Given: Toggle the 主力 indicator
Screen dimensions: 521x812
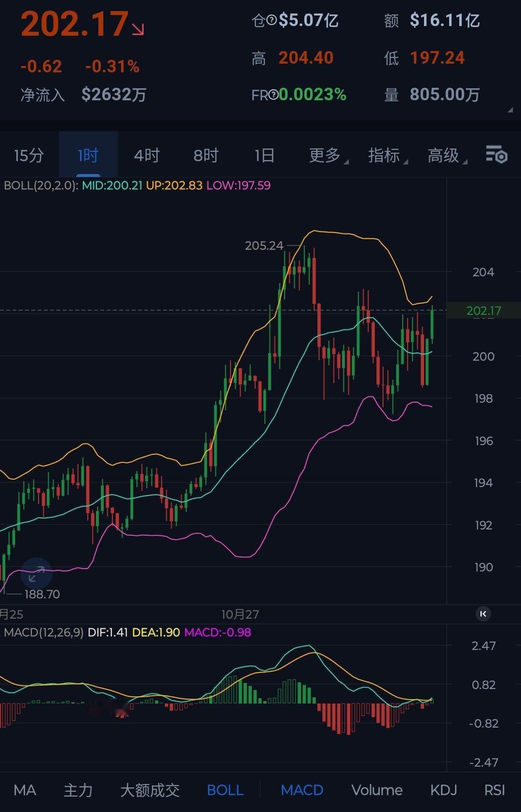Looking at the screenshot, I should 78,790.
